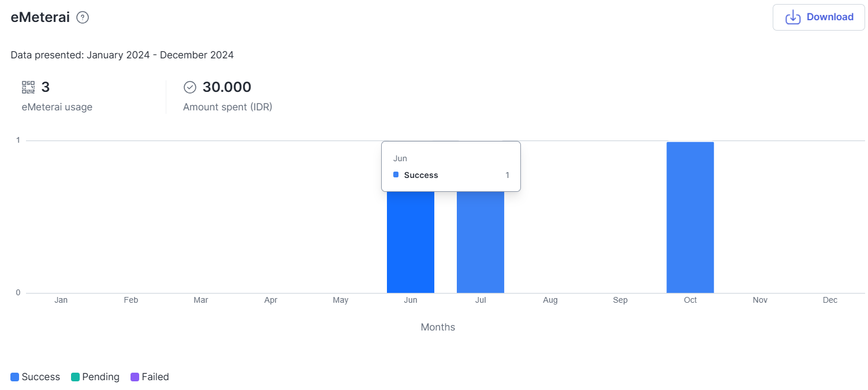
Task: Click the Jan label on the x-axis
Action: click(61, 300)
